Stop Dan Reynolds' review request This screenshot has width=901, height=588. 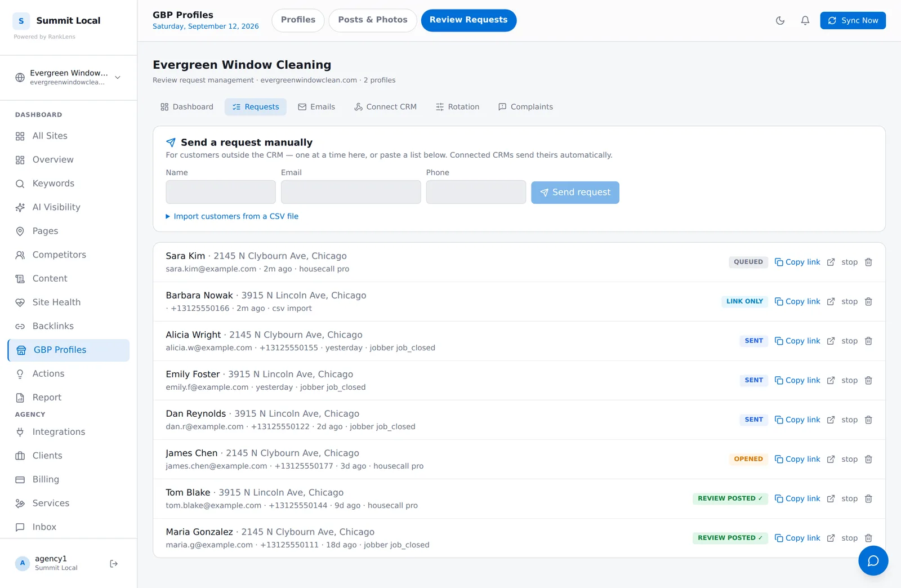pos(849,420)
